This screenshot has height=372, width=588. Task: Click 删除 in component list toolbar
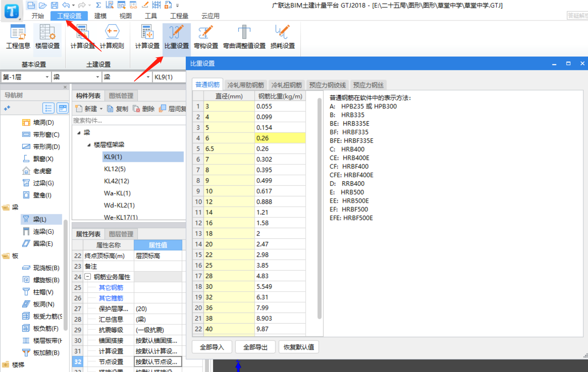coord(144,109)
